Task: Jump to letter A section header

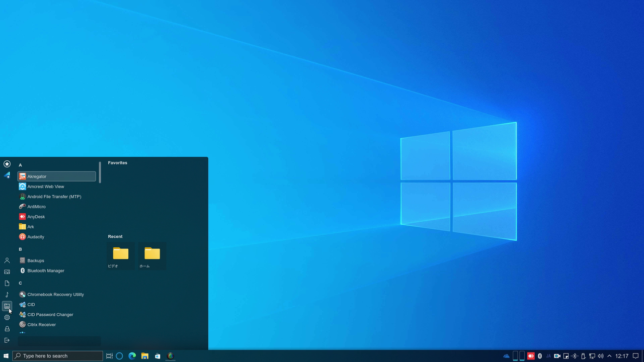Action: [x=20, y=165]
